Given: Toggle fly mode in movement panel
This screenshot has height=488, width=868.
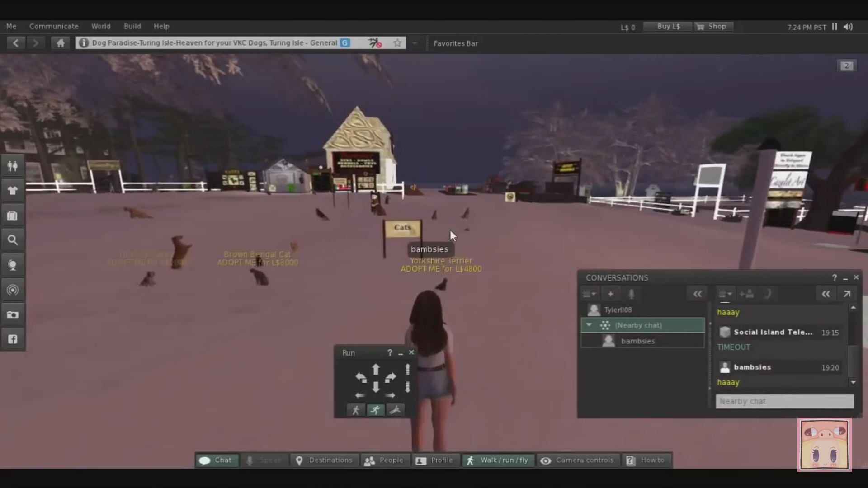Looking at the screenshot, I should pyautogui.click(x=396, y=410).
